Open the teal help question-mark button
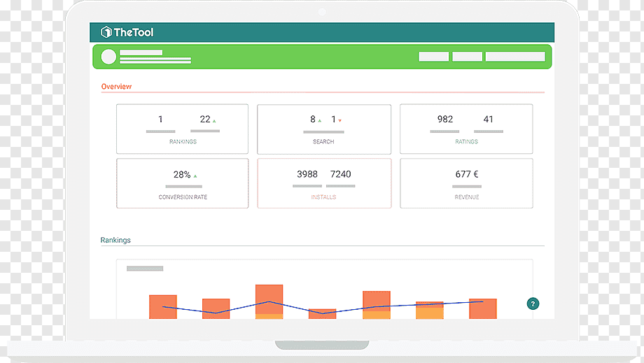The image size is (644, 363). pos(533,304)
